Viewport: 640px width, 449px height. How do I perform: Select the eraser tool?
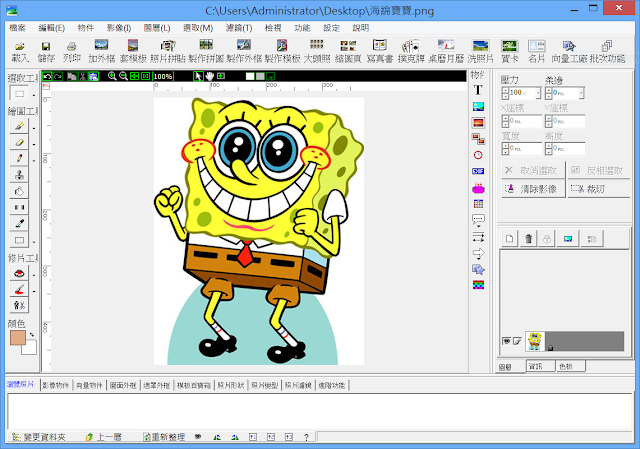(19, 142)
